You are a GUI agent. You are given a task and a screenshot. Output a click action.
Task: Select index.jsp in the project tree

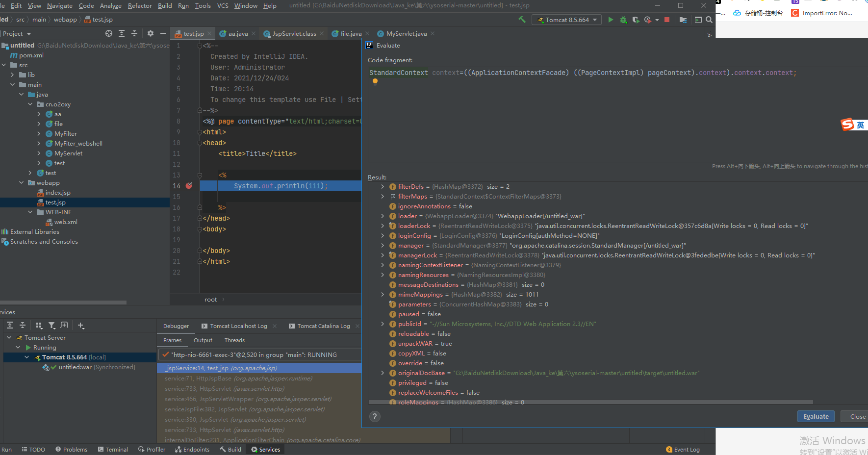[58, 192]
